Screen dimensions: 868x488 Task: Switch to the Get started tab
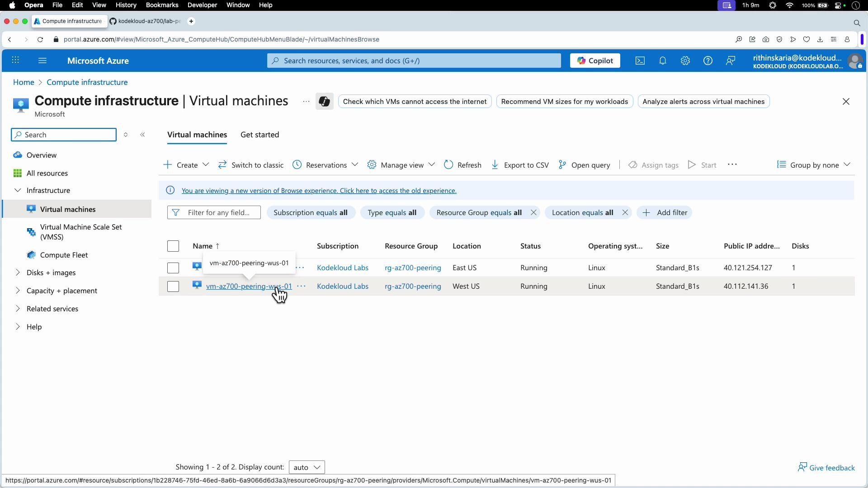259,135
